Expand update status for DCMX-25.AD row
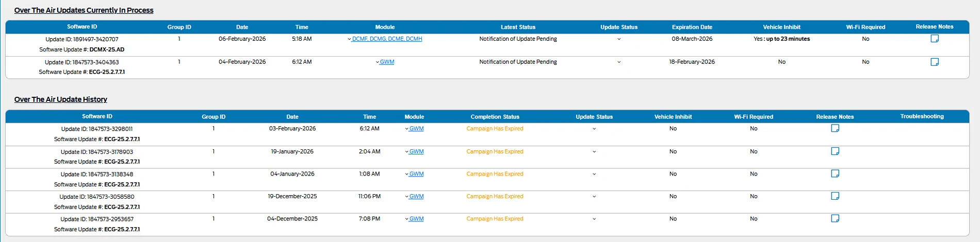This screenshot has width=980, height=242. tap(619, 39)
